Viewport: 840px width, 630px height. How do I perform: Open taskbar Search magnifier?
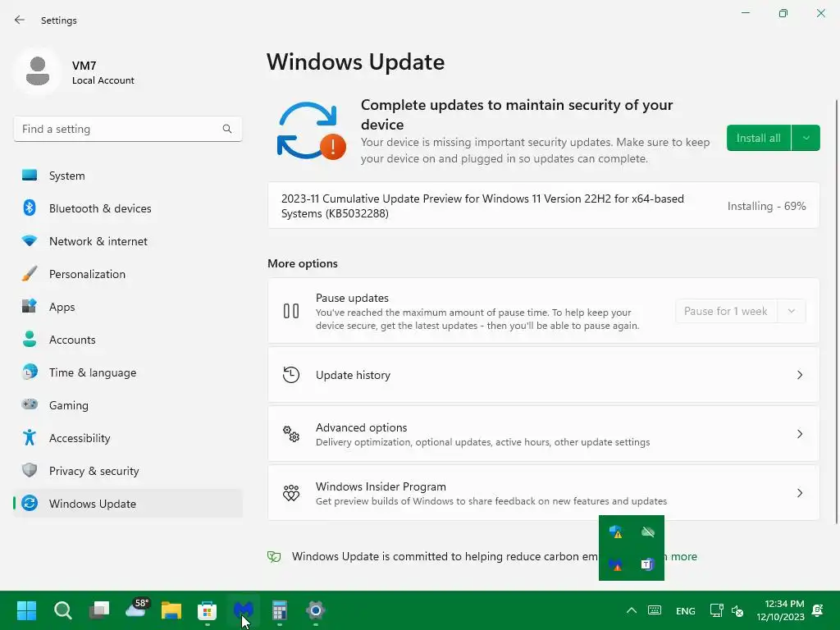(62, 610)
